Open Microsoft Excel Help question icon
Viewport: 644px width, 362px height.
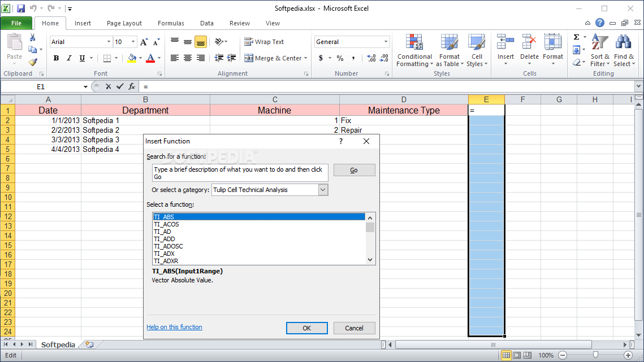[600, 23]
